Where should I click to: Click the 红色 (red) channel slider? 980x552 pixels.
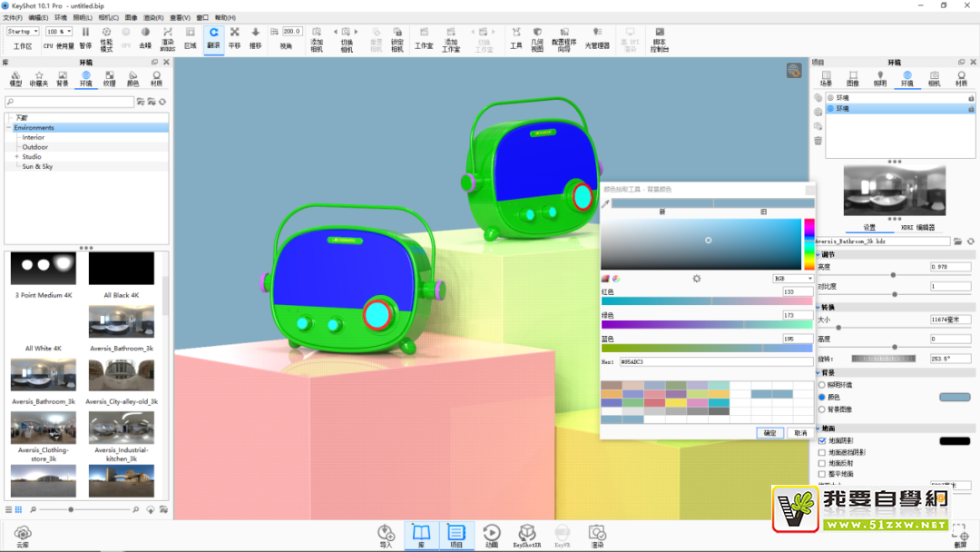pos(707,301)
